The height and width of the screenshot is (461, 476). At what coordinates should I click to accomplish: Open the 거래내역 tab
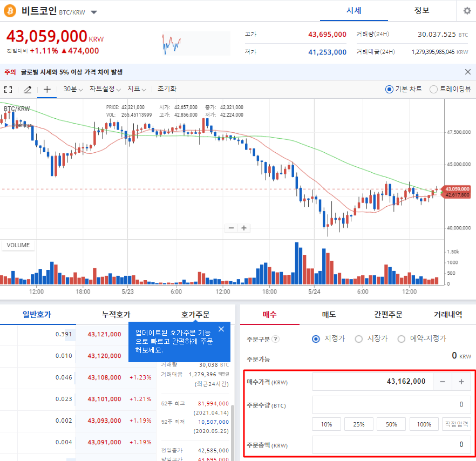click(448, 314)
